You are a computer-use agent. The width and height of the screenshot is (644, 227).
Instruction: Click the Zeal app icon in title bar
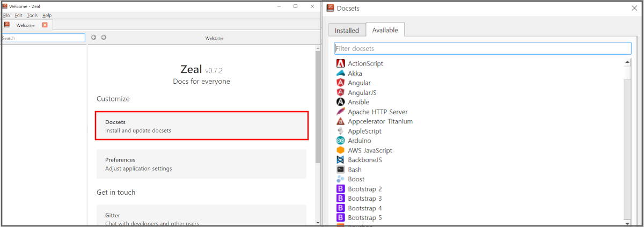[x=5, y=6]
